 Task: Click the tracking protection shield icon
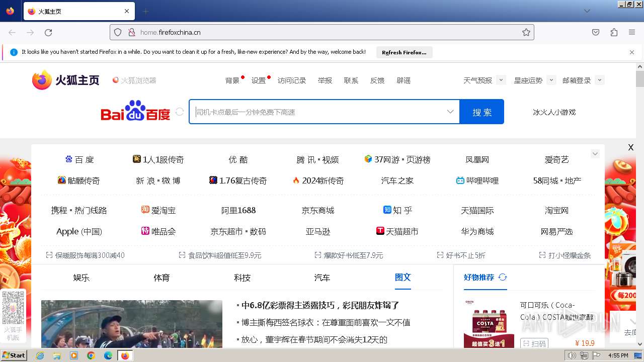point(118,32)
